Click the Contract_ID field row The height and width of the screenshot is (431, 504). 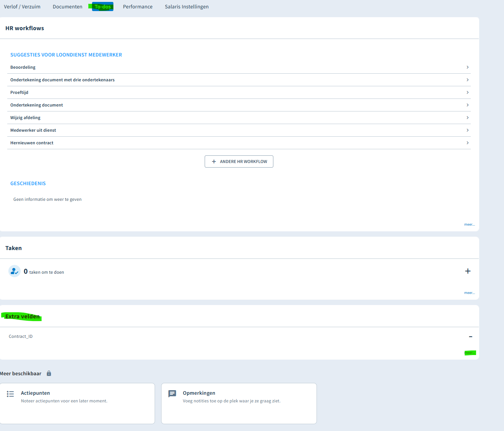[x=239, y=337]
